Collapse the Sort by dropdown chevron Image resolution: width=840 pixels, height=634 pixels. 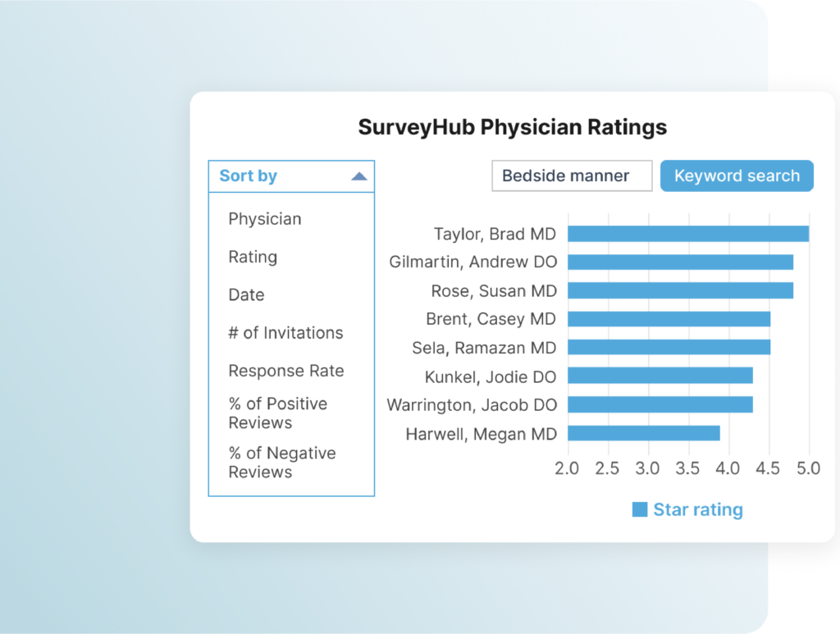tap(358, 176)
